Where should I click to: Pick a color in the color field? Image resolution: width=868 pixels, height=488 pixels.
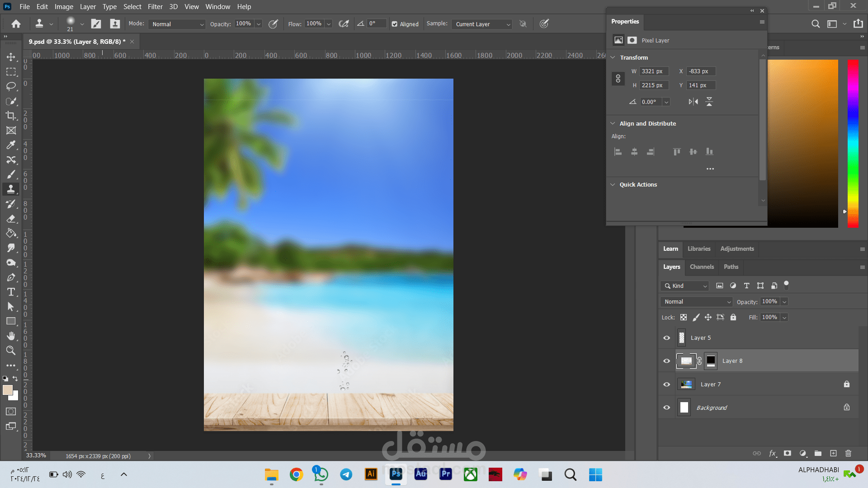pyautogui.click(x=803, y=143)
